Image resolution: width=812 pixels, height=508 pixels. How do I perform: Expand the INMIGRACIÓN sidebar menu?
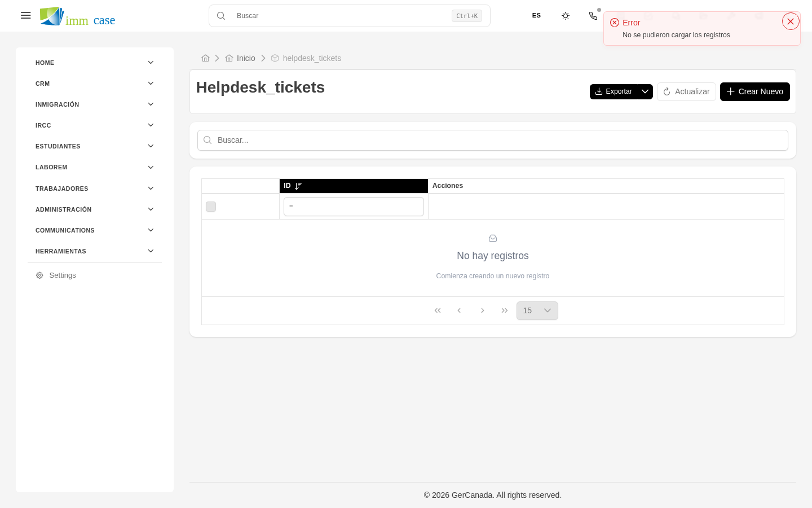pyautogui.click(x=95, y=104)
